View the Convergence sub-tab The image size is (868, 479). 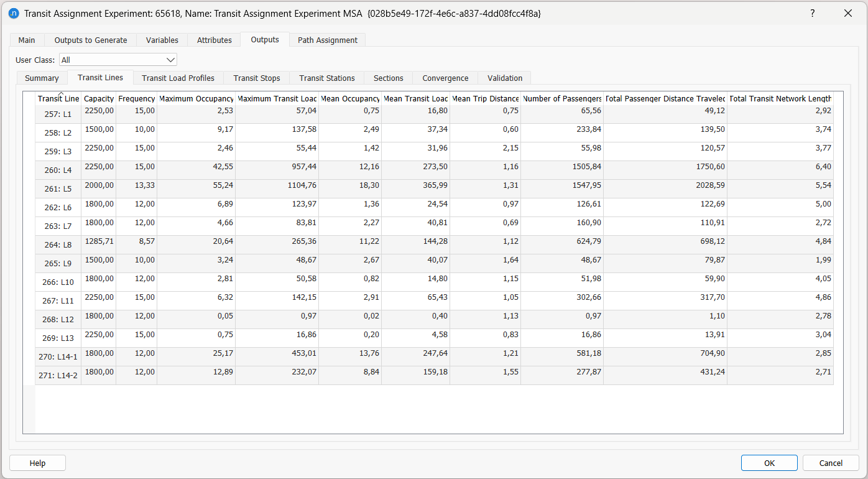[x=445, y=78]
